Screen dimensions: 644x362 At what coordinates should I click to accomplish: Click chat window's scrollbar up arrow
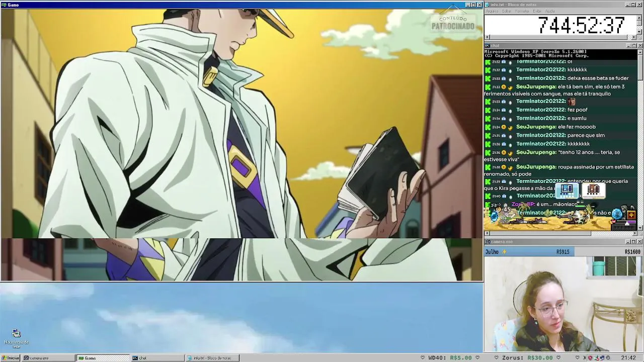pos(640,52)
